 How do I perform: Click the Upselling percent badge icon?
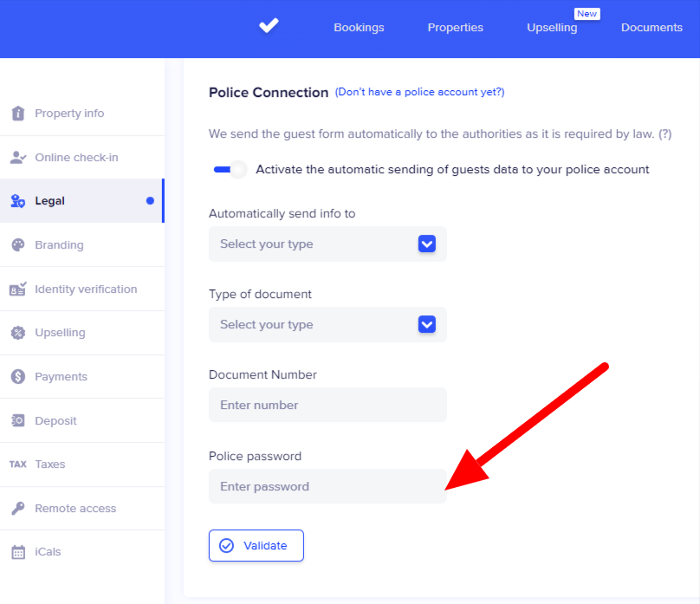17,333
